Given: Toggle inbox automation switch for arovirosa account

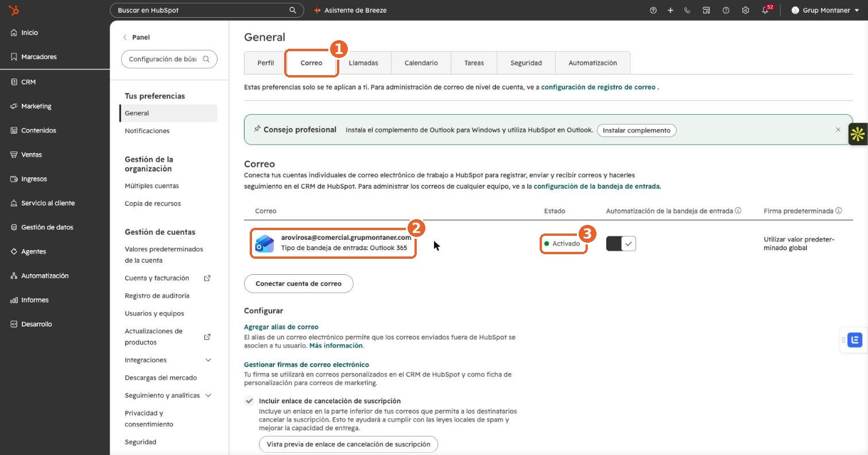Looking at the screenshot, I should coord(621,244).
